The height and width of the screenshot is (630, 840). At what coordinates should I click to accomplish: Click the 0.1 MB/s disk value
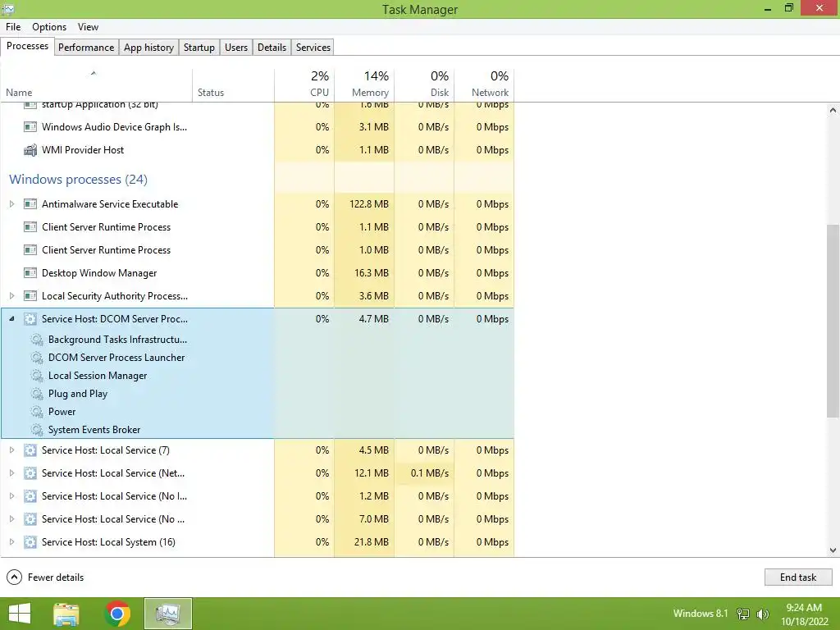(x=430, y=473)
